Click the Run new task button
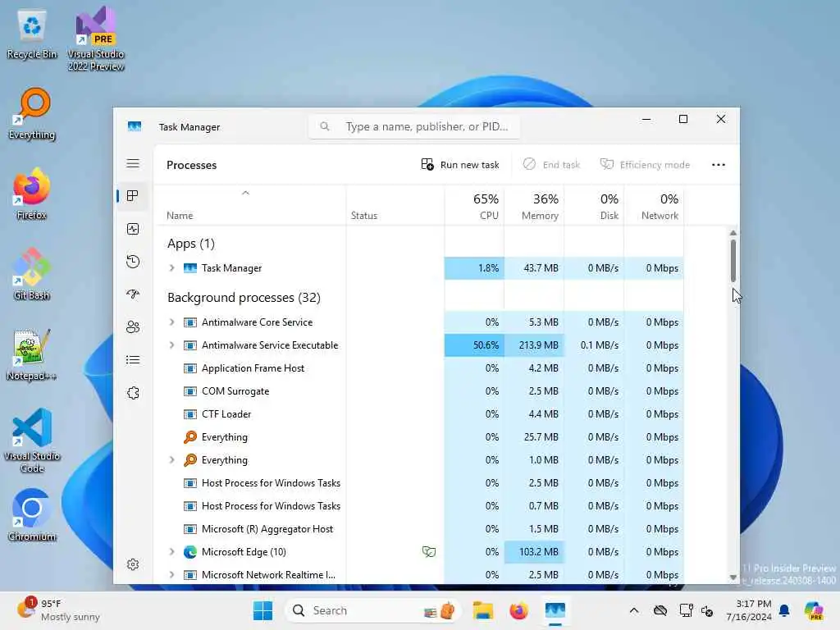 click(460, 165)
